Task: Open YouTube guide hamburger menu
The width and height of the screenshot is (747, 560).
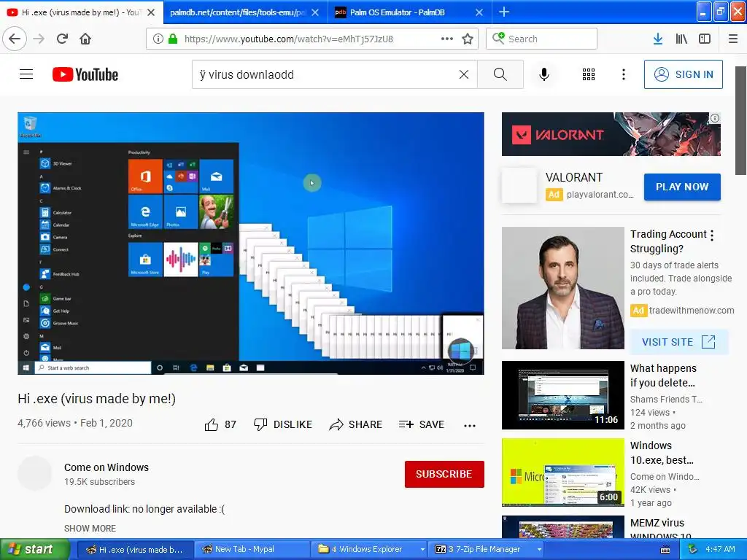Action: pyautogui.click(x=26, y=74)
